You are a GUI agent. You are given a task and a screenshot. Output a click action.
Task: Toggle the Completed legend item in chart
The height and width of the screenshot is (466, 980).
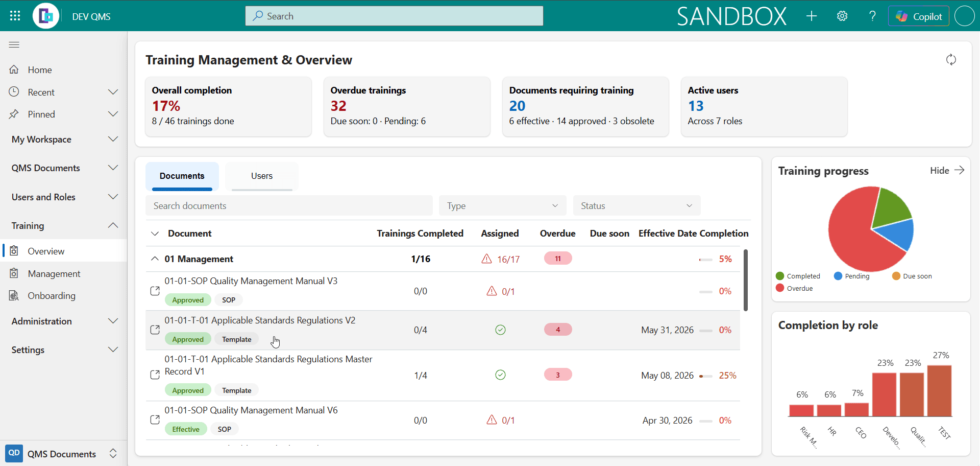point(798,276)
